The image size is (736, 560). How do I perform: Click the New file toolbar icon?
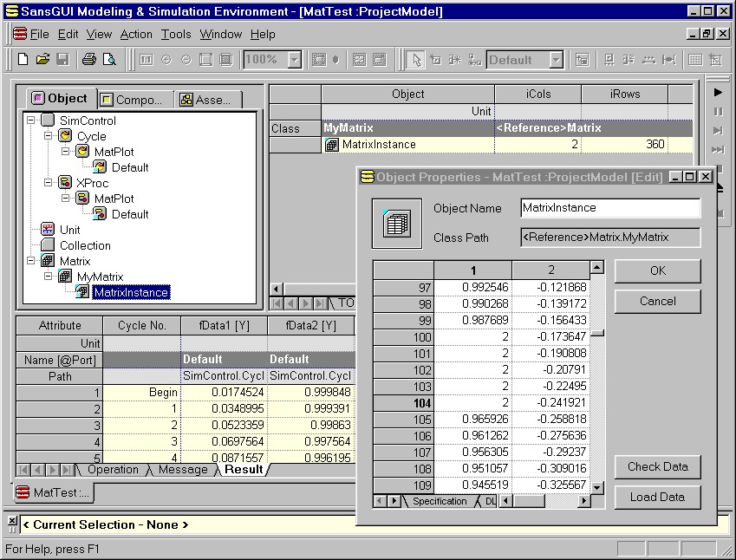pos(23,60)
